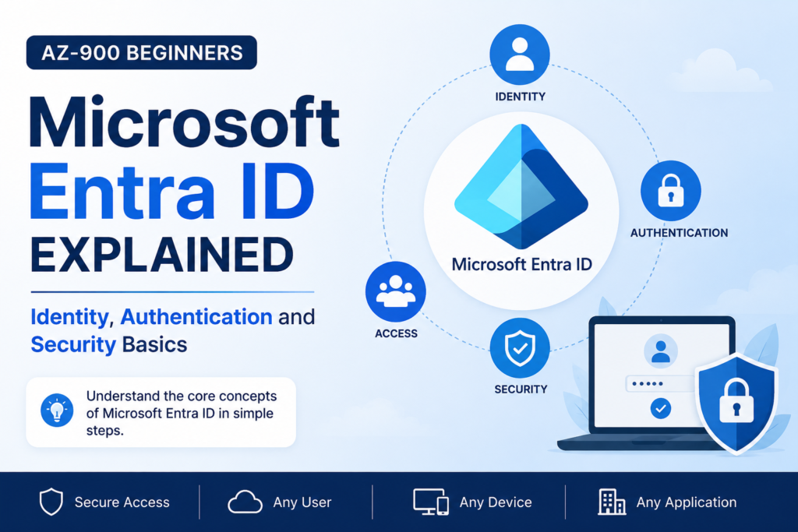Click the shield icon beside Secure Access
The height and width of the screenshot is (532, 798).
51,502
